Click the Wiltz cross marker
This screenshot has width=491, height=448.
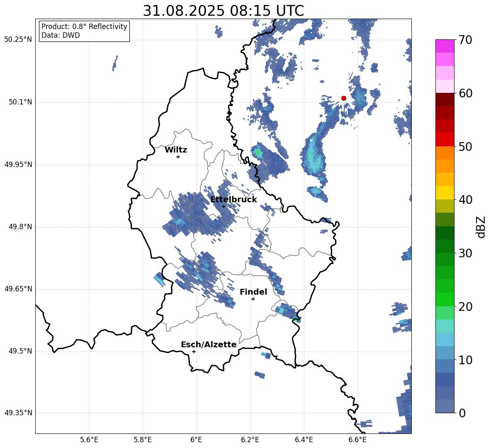point(178,157)
